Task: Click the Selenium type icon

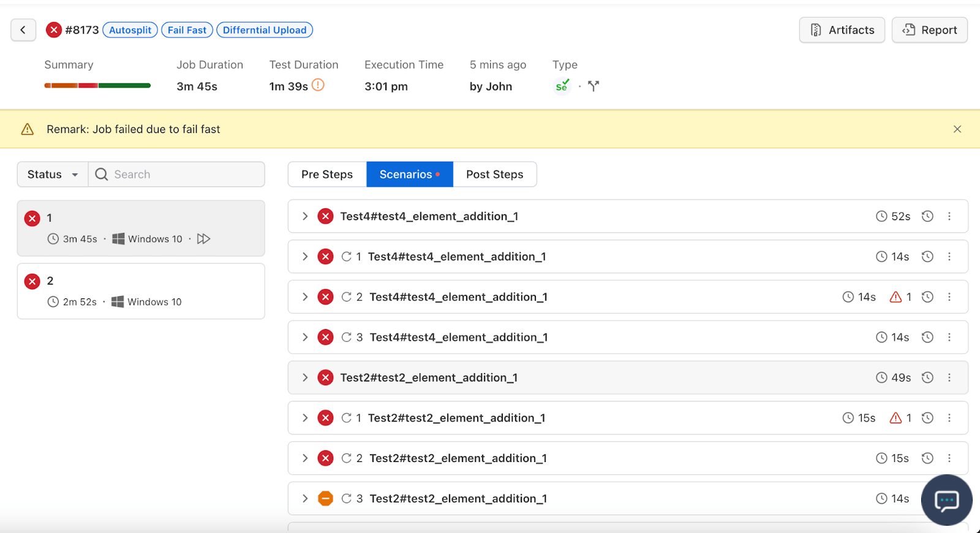Action: [x=562, y=86]
